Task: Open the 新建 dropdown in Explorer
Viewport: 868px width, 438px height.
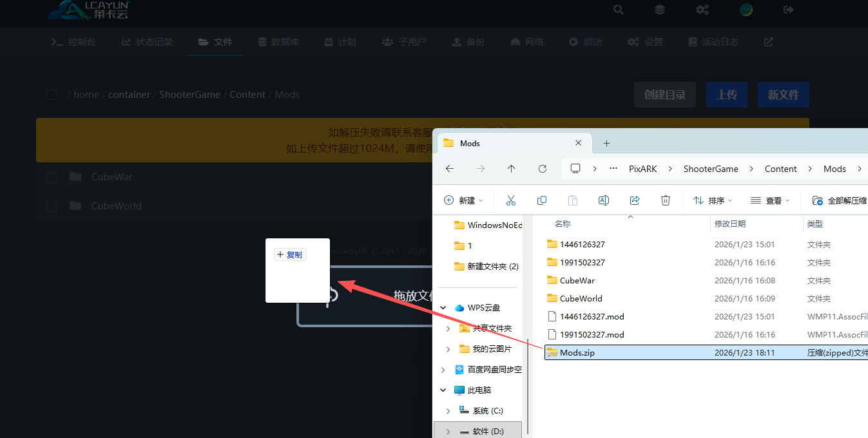Action: coord(464,200)
